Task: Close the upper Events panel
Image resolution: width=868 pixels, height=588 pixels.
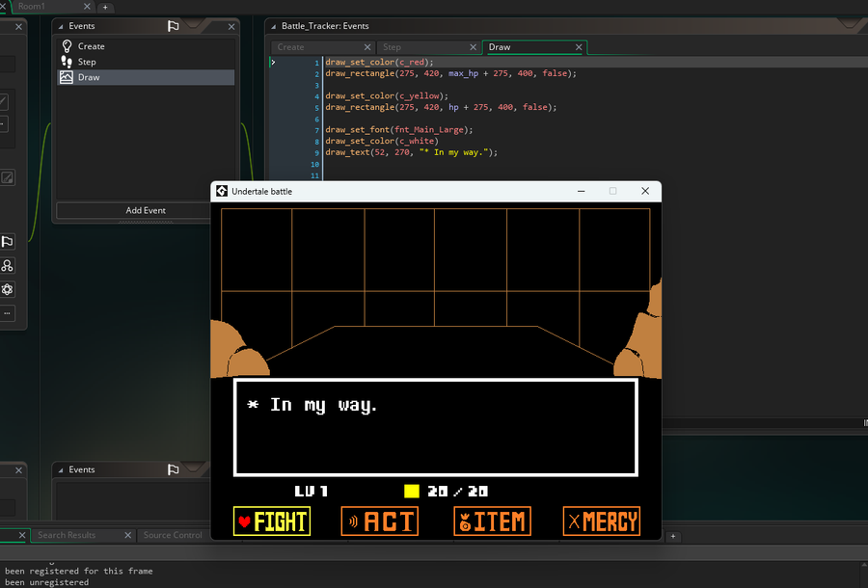Action: click(x=231, y=27)
